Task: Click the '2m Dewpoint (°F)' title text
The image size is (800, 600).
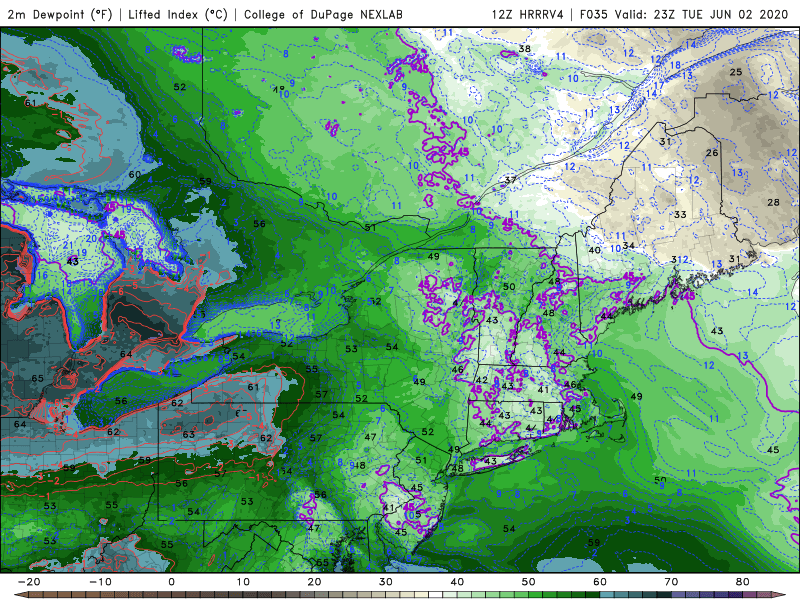Action: (x=60, y=15)
